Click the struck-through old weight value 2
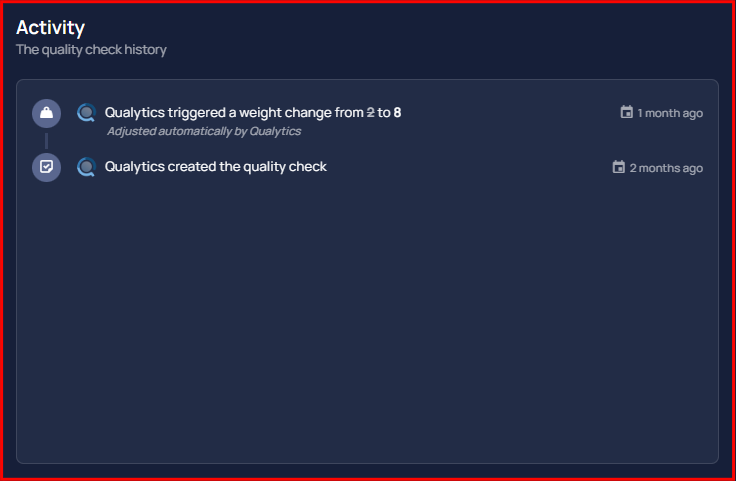Image resolution: width=736 pixels, height=481 pixels. pos(370,113)
